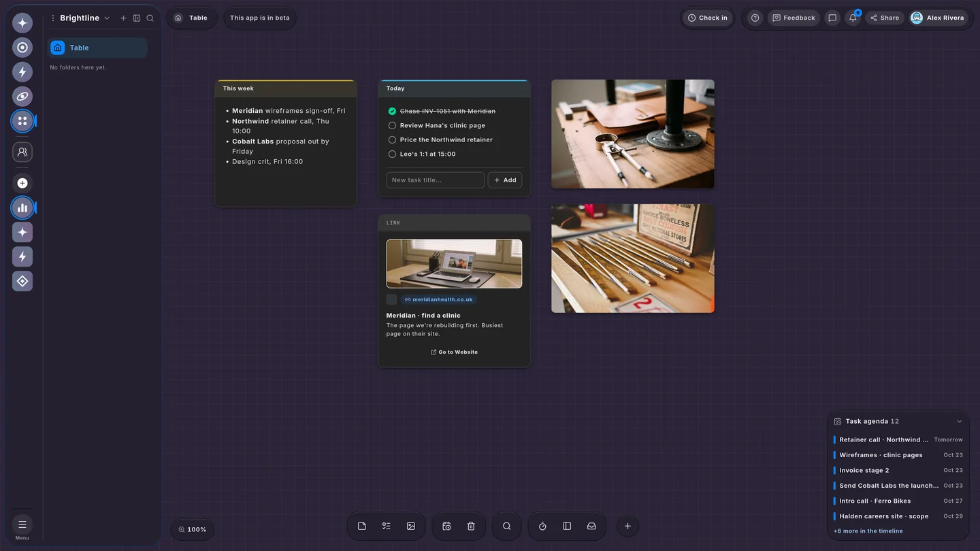Focus the New task title input field
The image size is (980, 551).
pyautogui.click(x=436, y=180)
